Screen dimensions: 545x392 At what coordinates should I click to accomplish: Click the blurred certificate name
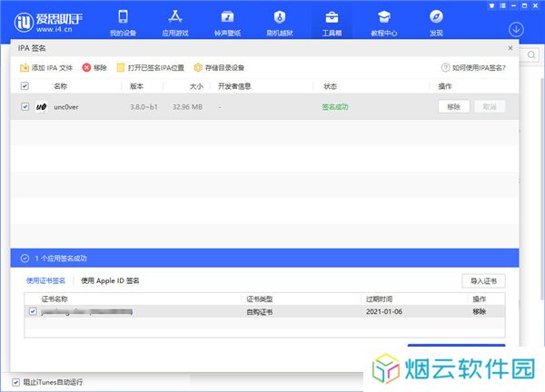86,312
